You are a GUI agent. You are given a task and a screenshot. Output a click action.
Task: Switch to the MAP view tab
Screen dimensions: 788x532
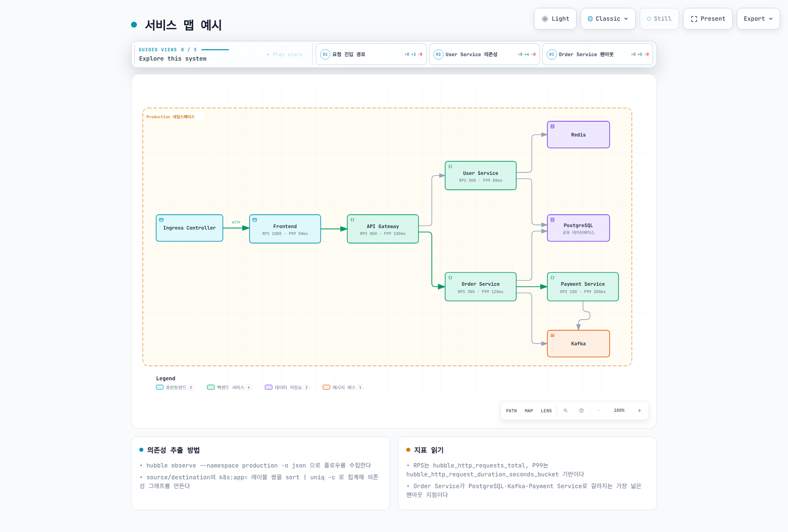[529, 410]
